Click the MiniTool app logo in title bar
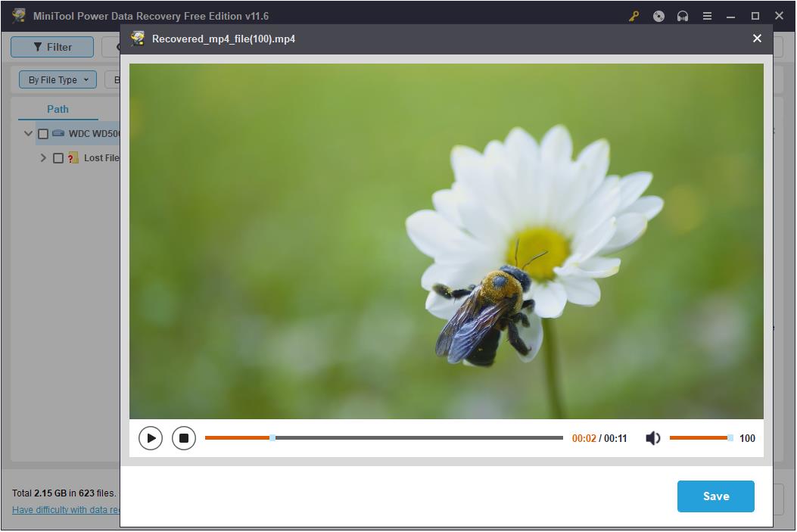 coord(19,16)
